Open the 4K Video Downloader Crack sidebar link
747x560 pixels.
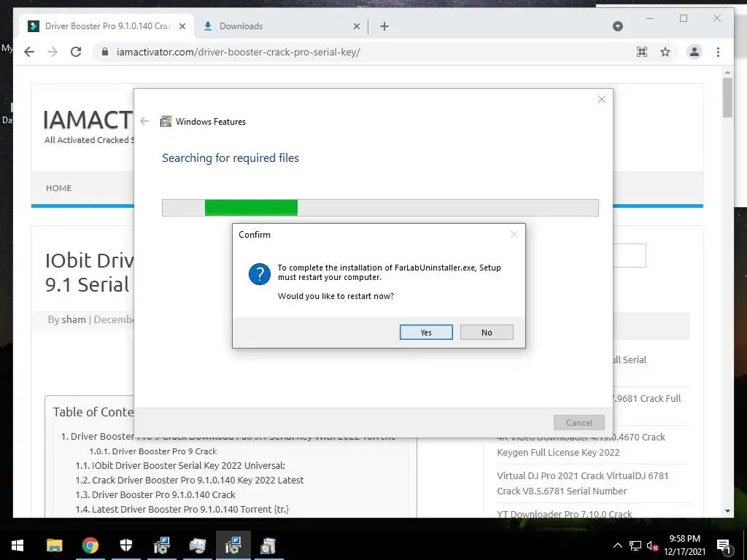click(x=581, y=445)
